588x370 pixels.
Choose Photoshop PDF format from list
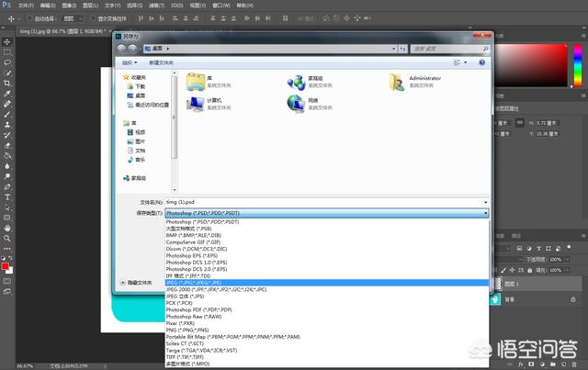327,309
